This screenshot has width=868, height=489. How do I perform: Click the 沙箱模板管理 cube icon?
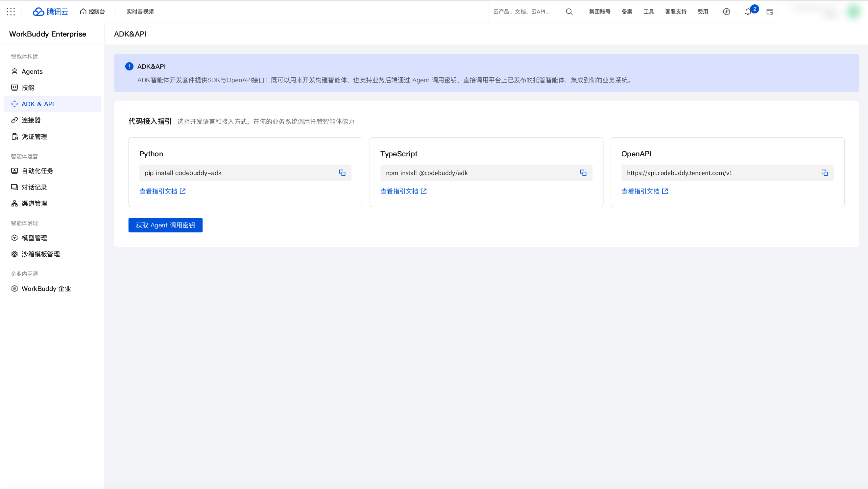pyautogui.click(x=14, y=254)
